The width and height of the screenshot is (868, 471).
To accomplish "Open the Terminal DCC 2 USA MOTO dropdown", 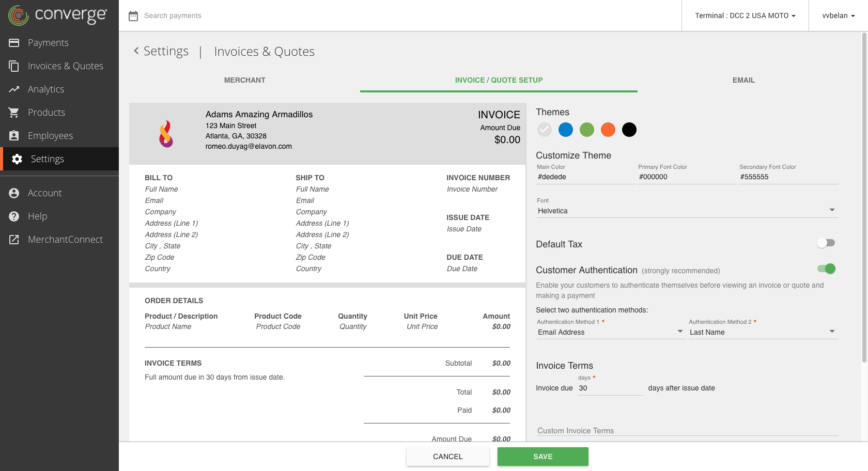I will (x=745, y=15).
